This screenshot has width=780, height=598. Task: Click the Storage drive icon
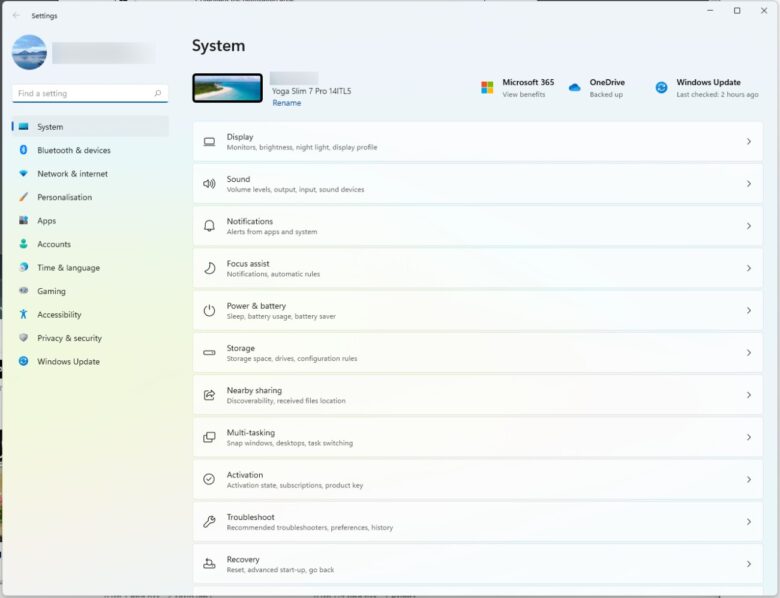coord(209,353)
